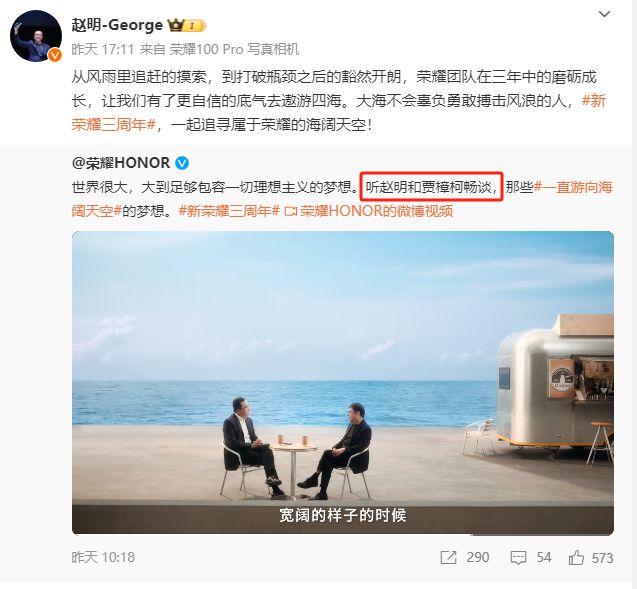Click the 昨天 10:18 original post timestamp
The width and height of the screenshot is (637, 589).
click(x=103, y=557)
